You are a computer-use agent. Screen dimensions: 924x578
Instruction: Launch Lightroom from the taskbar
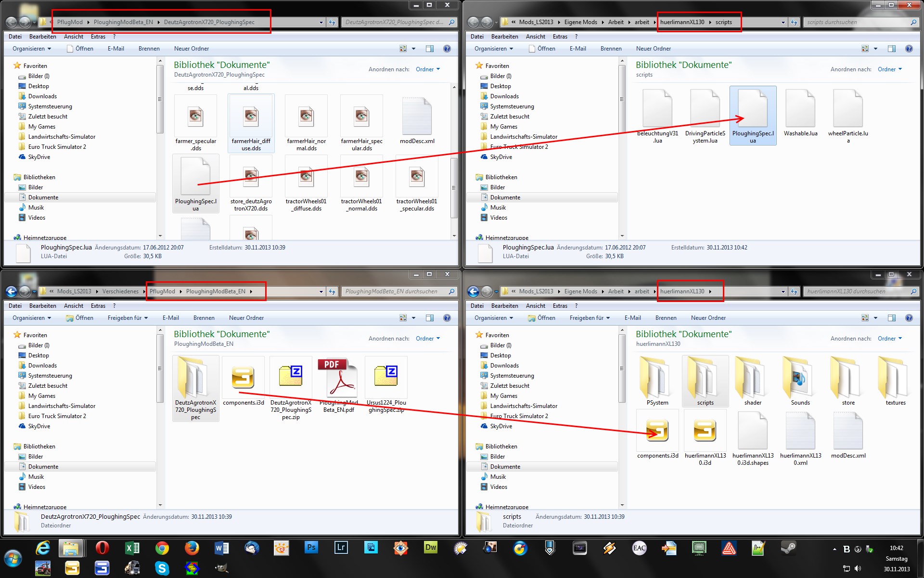[341, 548]
